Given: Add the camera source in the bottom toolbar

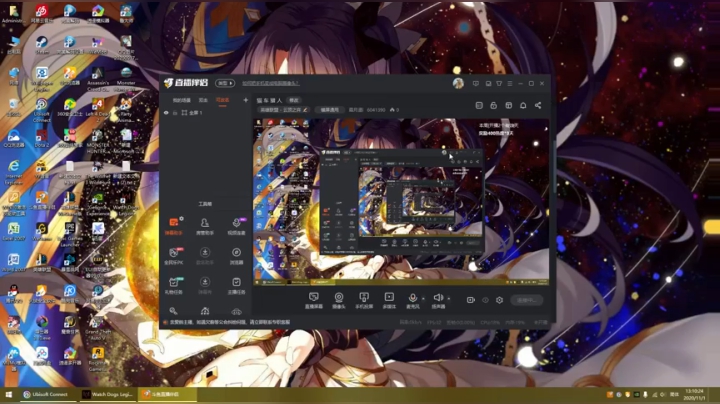Looking at the screenshot, I should point(339,300).
